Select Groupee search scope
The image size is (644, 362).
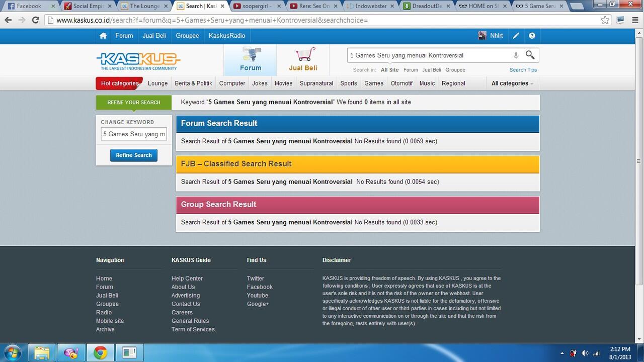(455, 70)
